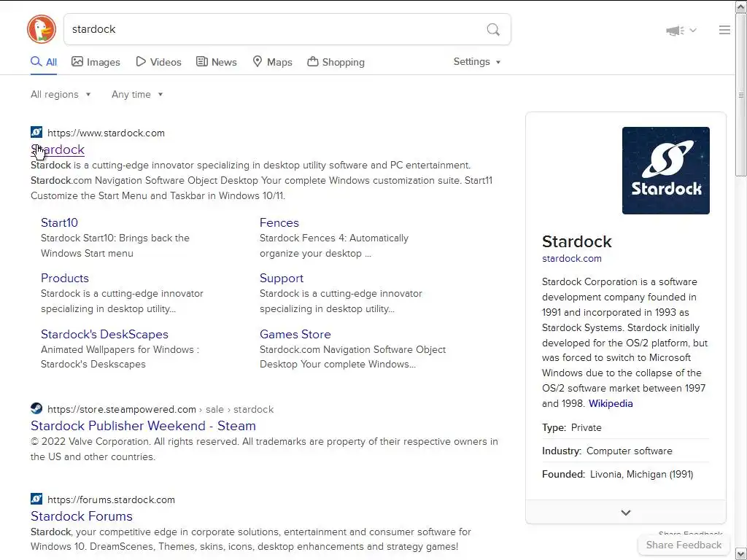Open the hamburger menu icon
747x560 pixels.
pos(724,30)
